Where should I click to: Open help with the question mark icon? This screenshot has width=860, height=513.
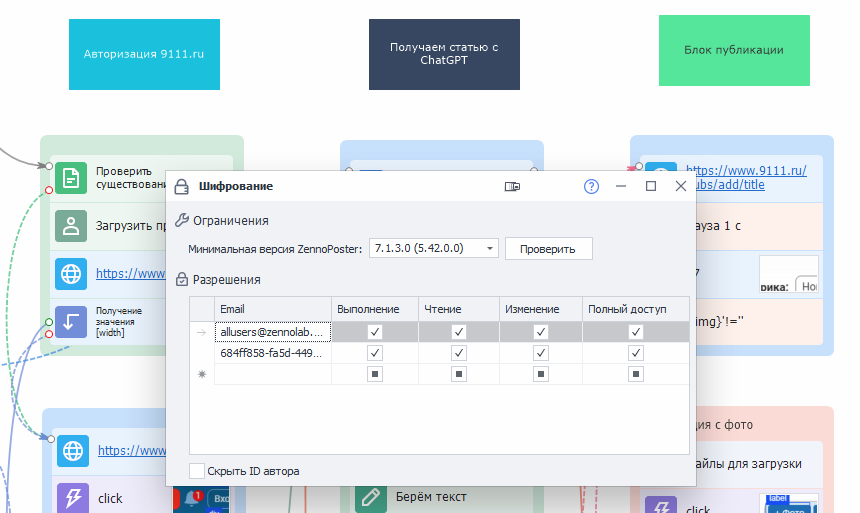pyautogui.click(x=591, y=187)
